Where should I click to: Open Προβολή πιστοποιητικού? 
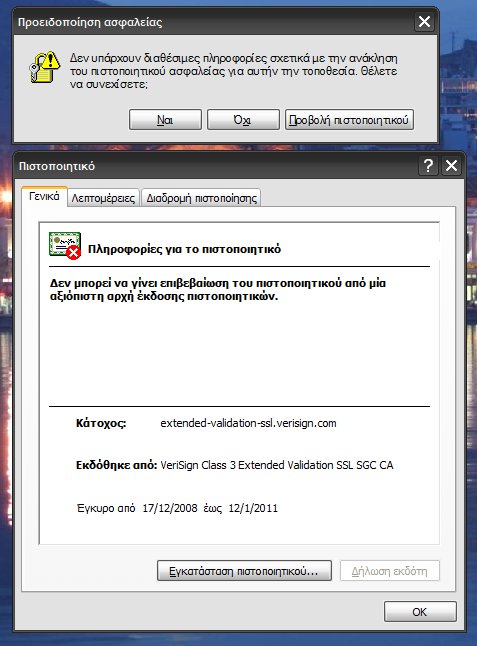pos(349,120)
